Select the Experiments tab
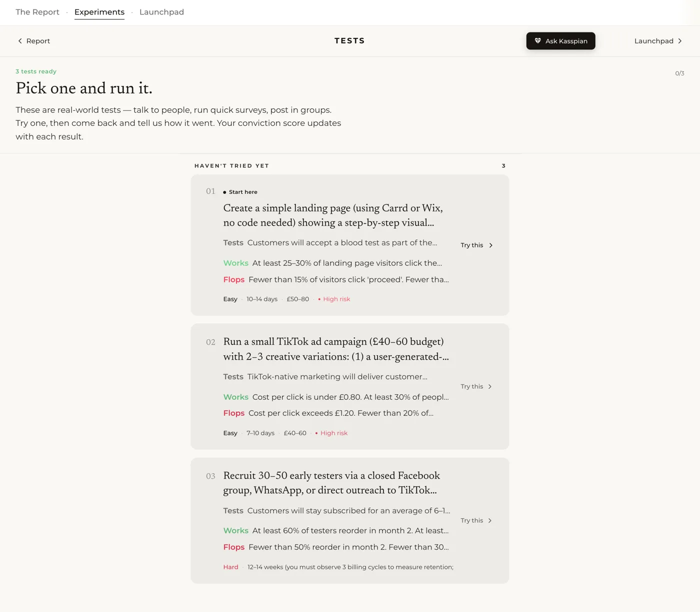 pos(99,12)
